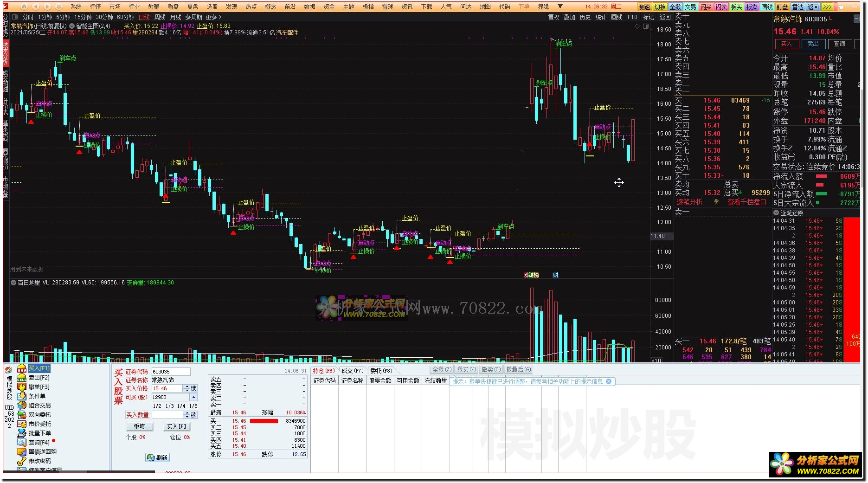The width and height of the screenshot is (868, 483).
Task: Select the 60分钟 period tab
Action: pyautogui.click(x=125, y=17)
